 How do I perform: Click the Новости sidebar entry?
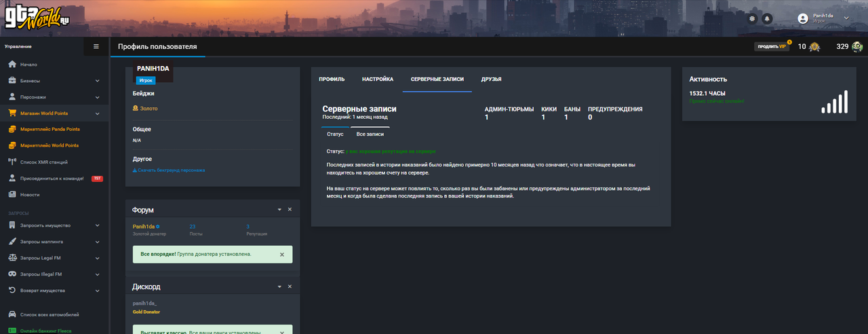(x=30, y=194)
